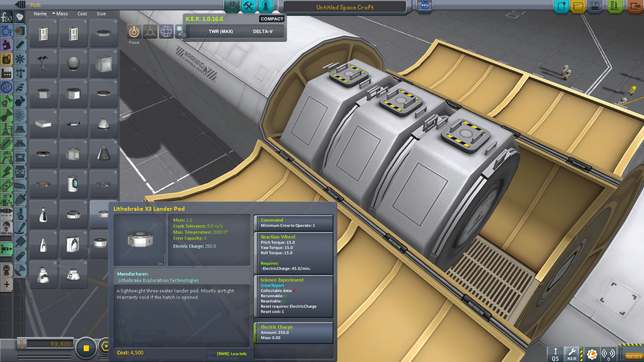
Task: Click the funds display 49,400
Action: 49,344
